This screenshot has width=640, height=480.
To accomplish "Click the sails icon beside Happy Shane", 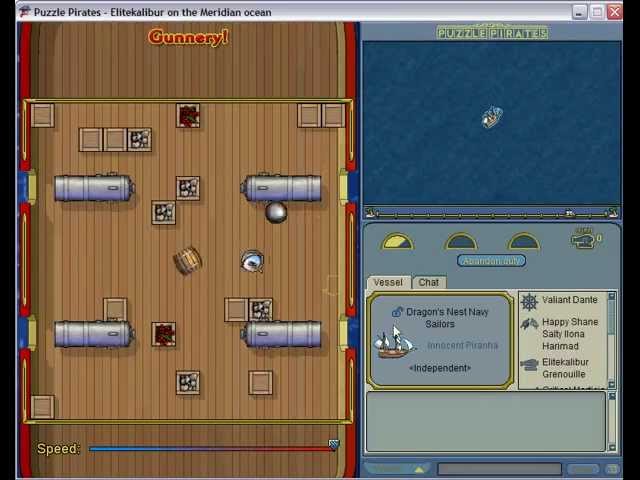I will (x=529, y=324).
